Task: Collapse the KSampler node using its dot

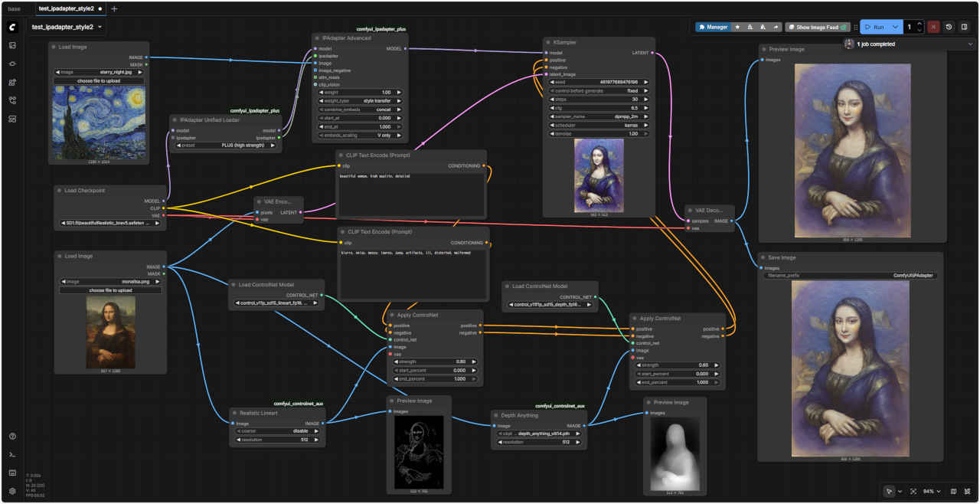Action: pyautogui.click(x=549, y=42)
